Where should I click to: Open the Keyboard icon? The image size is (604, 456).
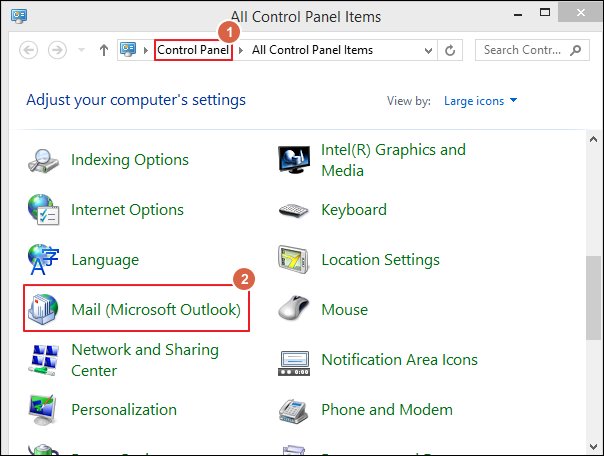pos(294,210)
